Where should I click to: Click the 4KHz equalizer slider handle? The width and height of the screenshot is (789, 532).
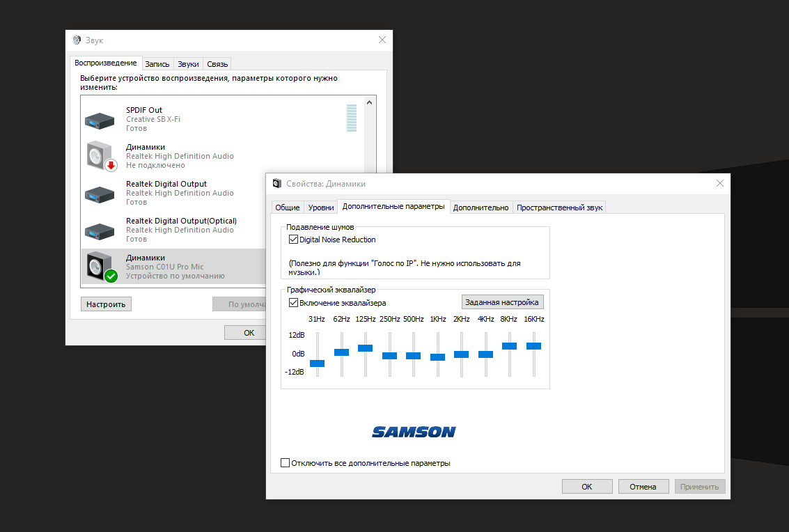pyautogui.click(x=485, y=354)
